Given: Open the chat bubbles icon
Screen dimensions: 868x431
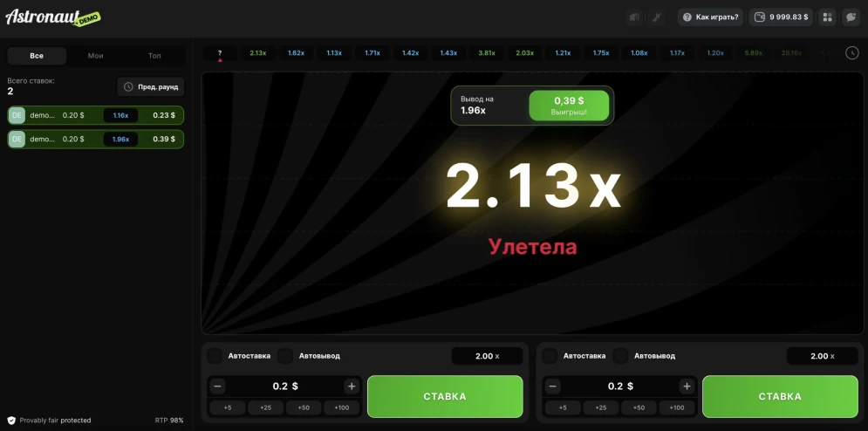Looking at the screenshot, I should pyautogui.click(x=851, y=17).
